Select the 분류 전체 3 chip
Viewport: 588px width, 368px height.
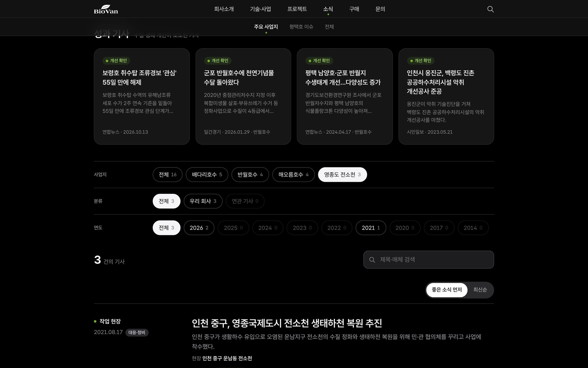(x=167, y=201)
